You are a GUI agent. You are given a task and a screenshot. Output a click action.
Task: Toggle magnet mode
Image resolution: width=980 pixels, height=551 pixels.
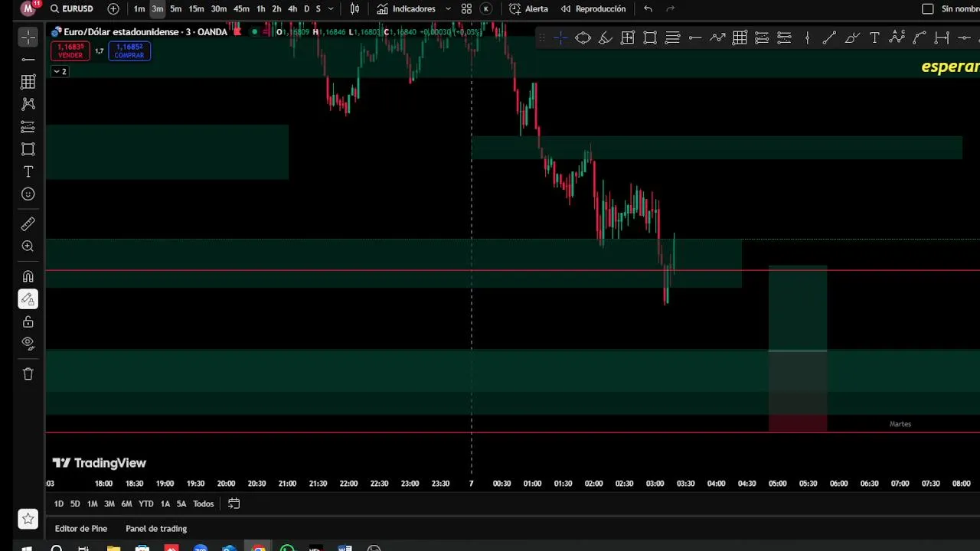click(x=28, y=276)
